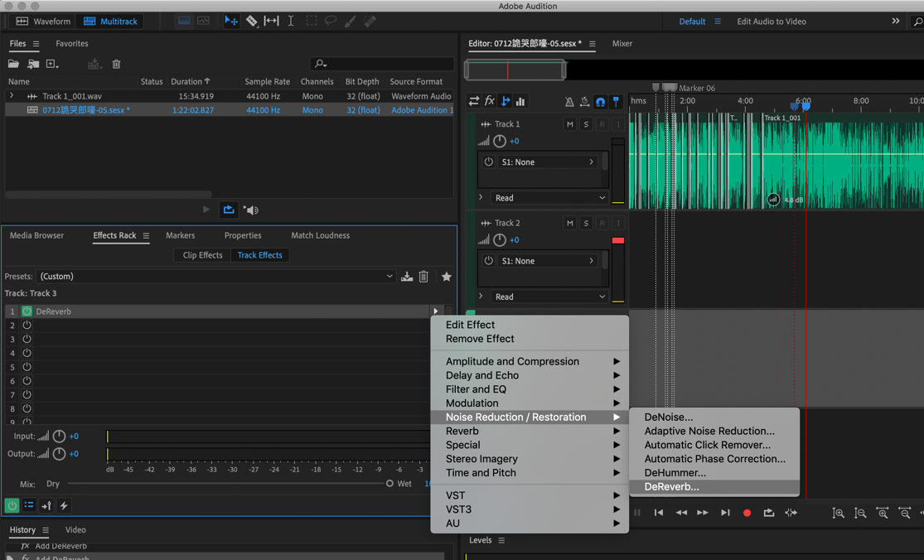
Task: Switch to the Markers tab
Action: point(181,235)
